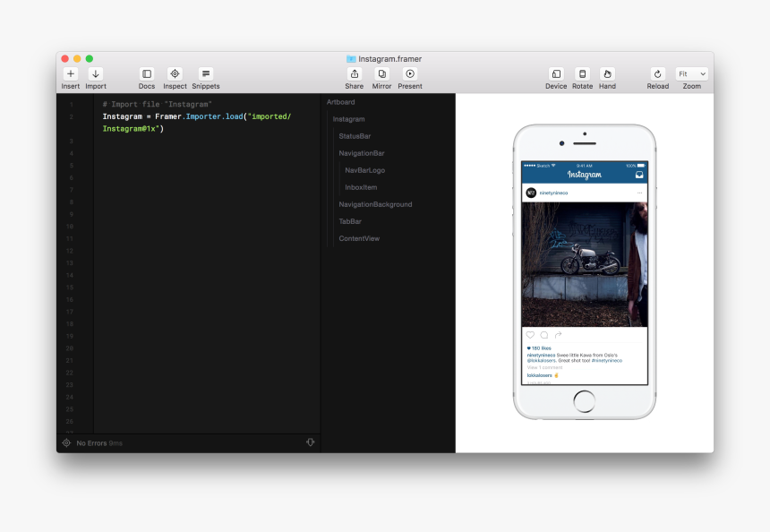Tap the heart like icon in preview
The image size is (770, 532).
click(530, 335)
